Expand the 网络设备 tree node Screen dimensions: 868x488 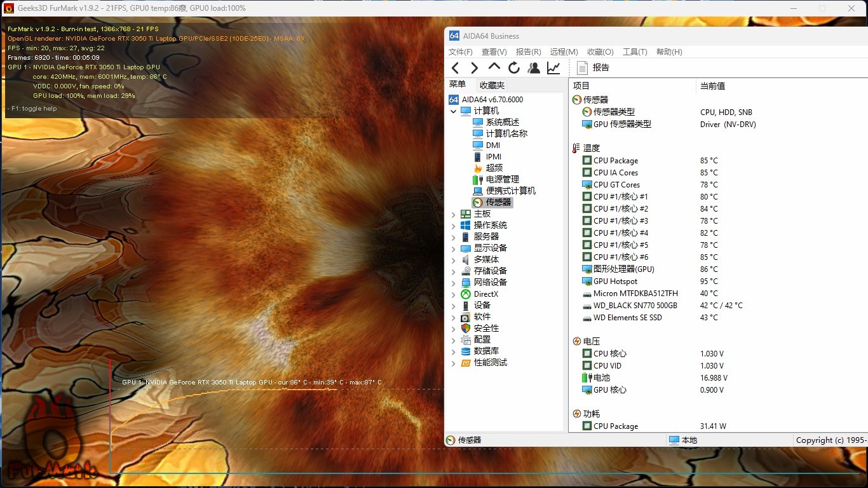(x=453, y=283)
